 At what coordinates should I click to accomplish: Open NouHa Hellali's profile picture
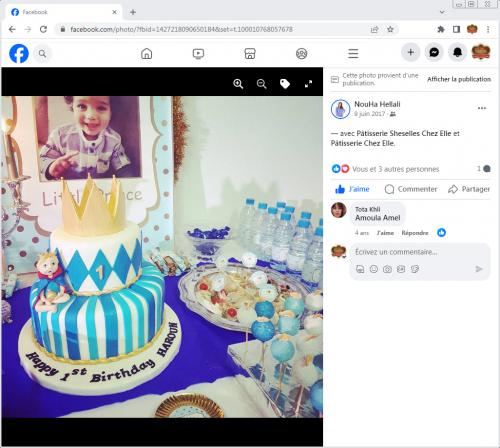click(x=340, y=109)
